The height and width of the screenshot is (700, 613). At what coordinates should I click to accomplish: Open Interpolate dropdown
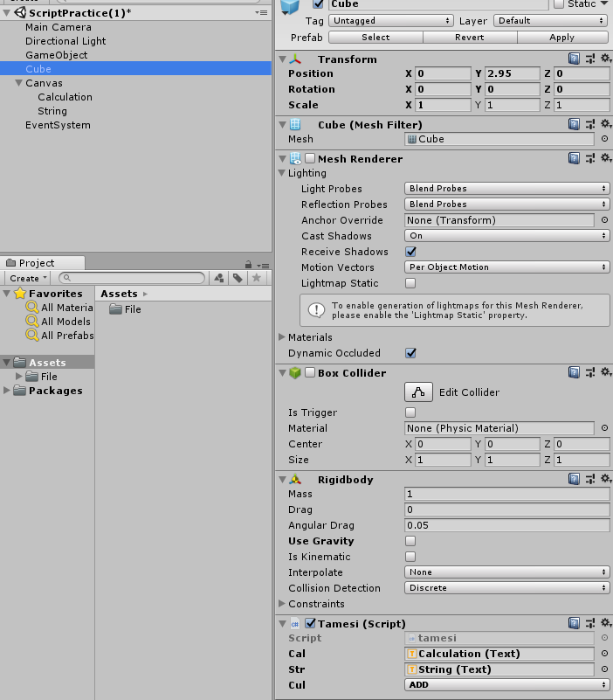pos(506,572)
